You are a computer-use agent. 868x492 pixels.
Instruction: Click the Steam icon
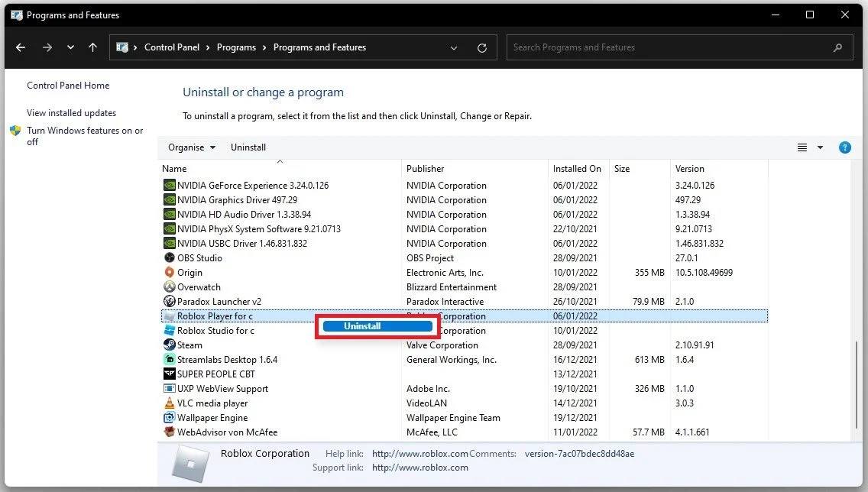[x=170, y=345]
